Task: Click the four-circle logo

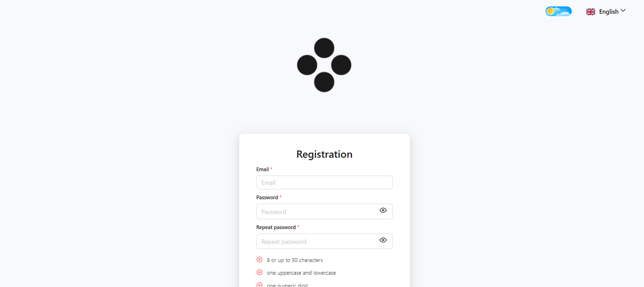Action: (324, 65)
